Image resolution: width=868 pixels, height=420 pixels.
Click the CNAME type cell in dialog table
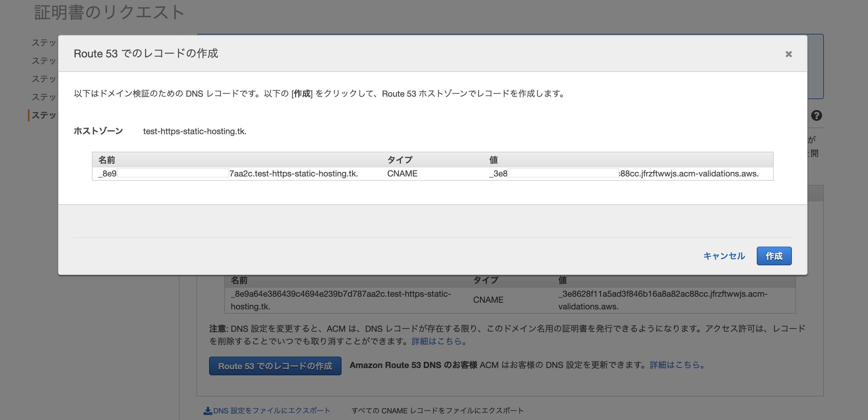click(402, 173)
